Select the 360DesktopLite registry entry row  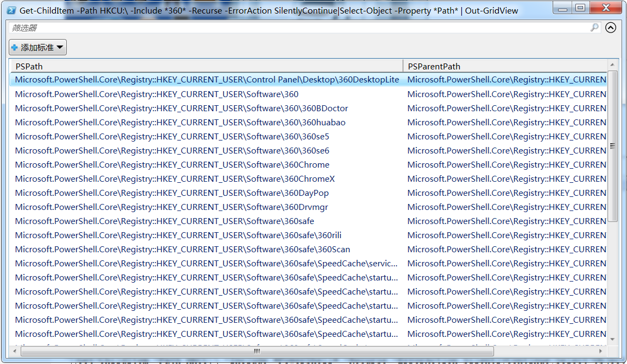(x=217, y=79)
